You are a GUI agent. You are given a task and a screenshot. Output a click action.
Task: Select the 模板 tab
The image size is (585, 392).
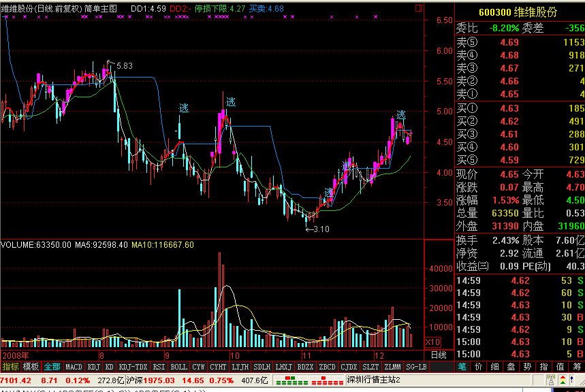(x=31, y=367)
